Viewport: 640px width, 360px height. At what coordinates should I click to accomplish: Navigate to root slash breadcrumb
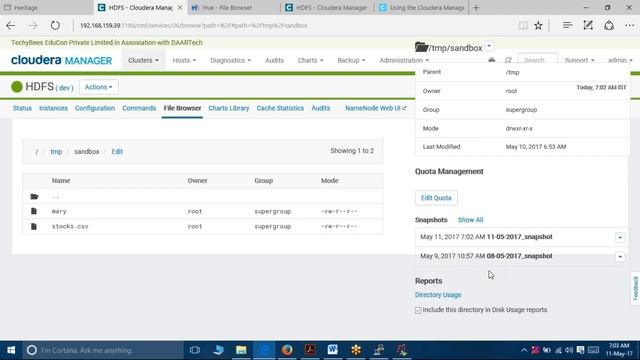click(36, 151)
